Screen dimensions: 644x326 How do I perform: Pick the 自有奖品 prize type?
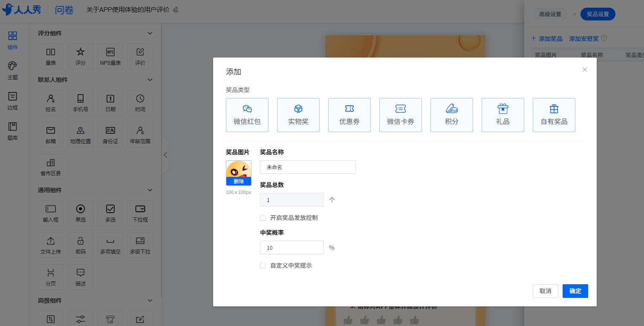pos(554,115)
